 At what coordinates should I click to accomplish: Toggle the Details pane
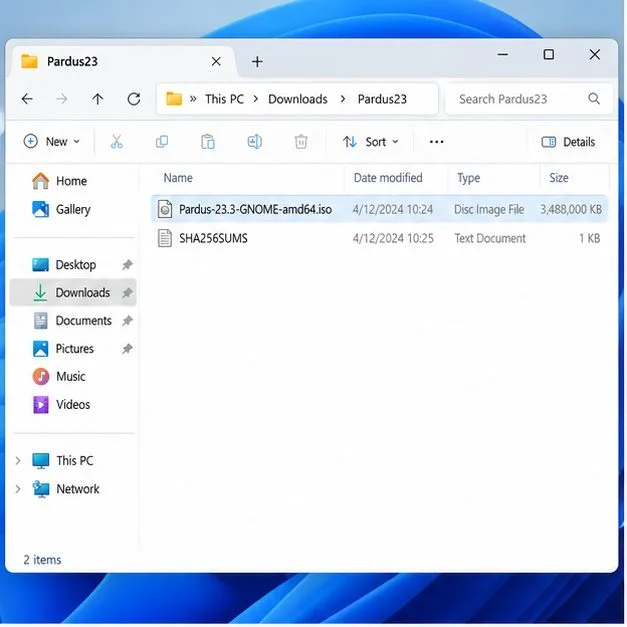tap(568, 142)
